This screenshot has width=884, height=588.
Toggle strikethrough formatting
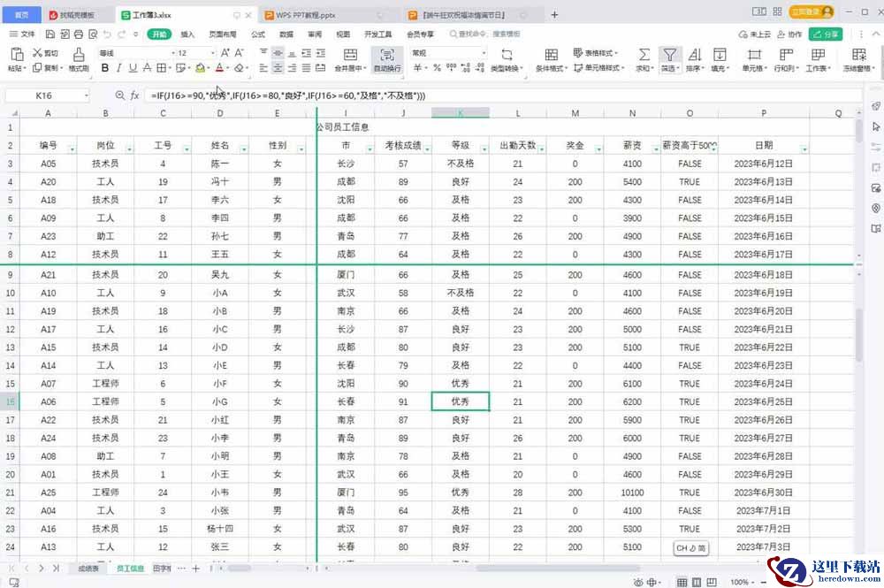[x=147, y=68]
